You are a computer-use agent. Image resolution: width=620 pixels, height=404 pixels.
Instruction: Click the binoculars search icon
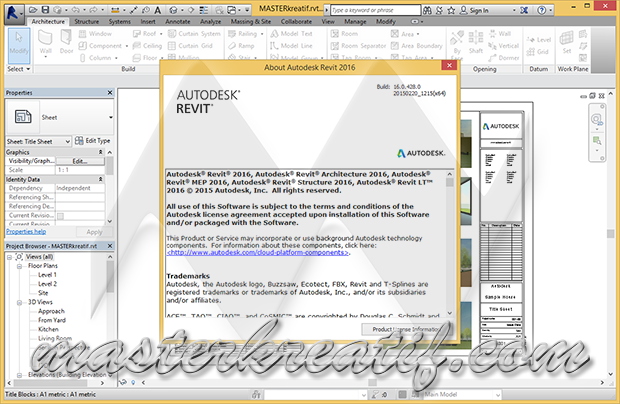tap(427, 10)
